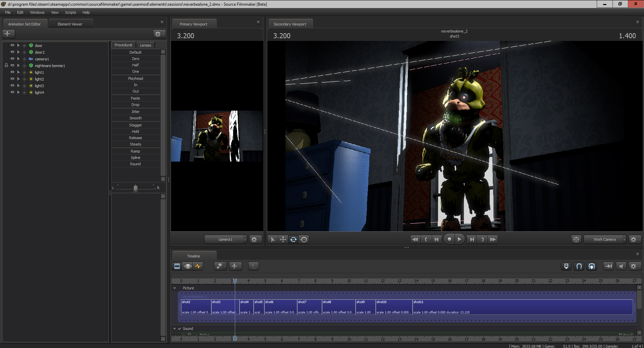Click the timeline move-up arrow icon
644x348 pixels.
254,266
